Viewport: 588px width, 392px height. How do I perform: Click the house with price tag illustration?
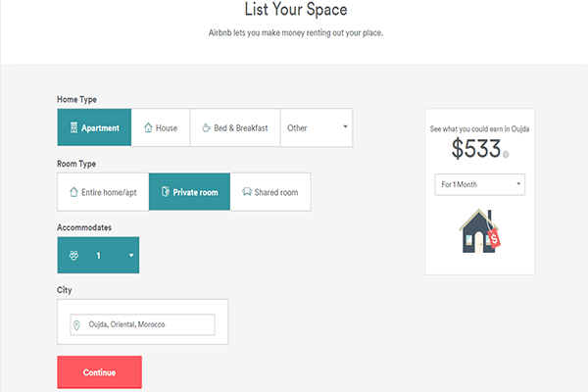pyautogui.click(x=479, y=233)
